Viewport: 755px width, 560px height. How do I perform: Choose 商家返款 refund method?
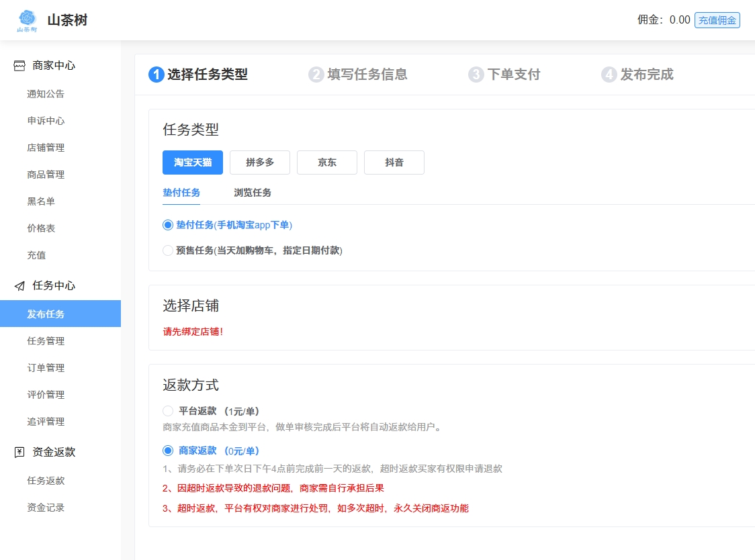point(168,451)
